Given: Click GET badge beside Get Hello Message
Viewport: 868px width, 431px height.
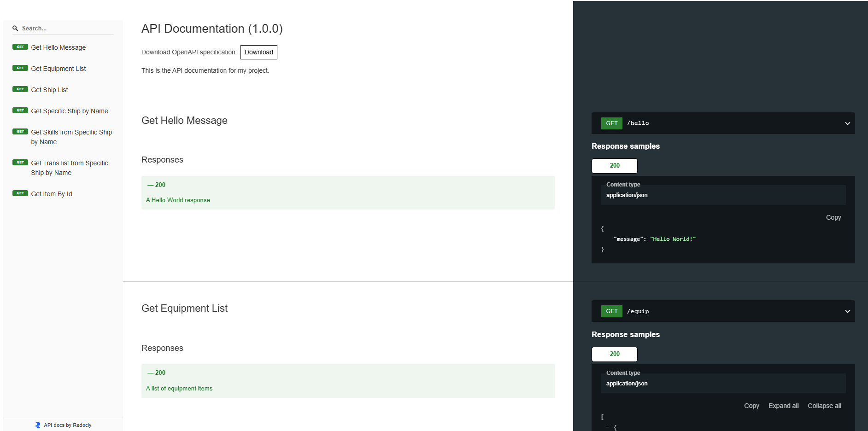Looking at the screenshot, I should point(20,47).
